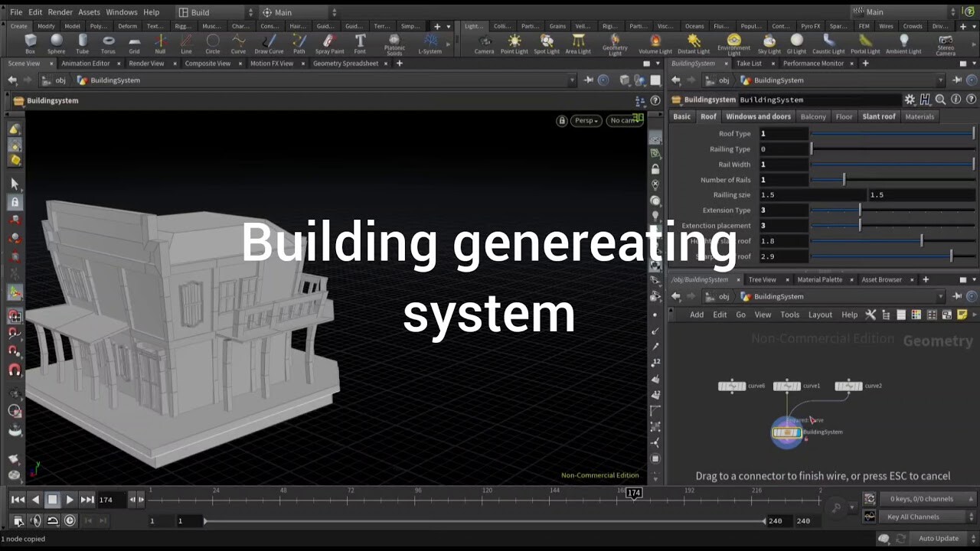Activate the Select arrow tool in the viewport toolbar
The image size is (980, 551).
14,184
